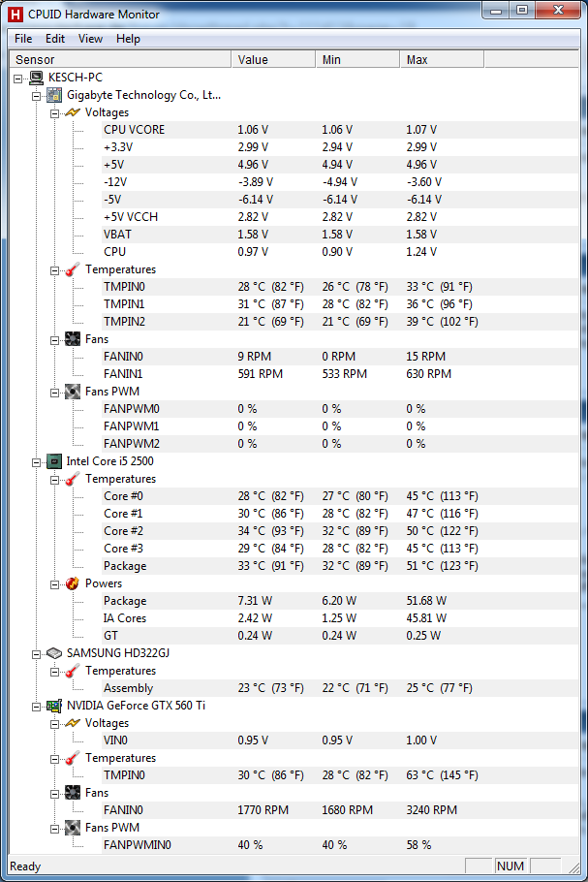Click the NVIDIA GeForce graphics card icon
588x882 pixels.
point(54,706)
